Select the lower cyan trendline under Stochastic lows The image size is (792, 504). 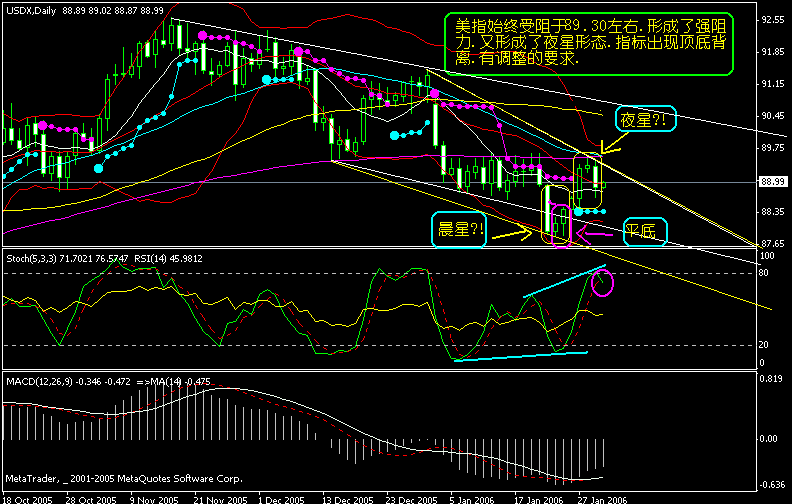pyautogui.click(x=520, y=356)
